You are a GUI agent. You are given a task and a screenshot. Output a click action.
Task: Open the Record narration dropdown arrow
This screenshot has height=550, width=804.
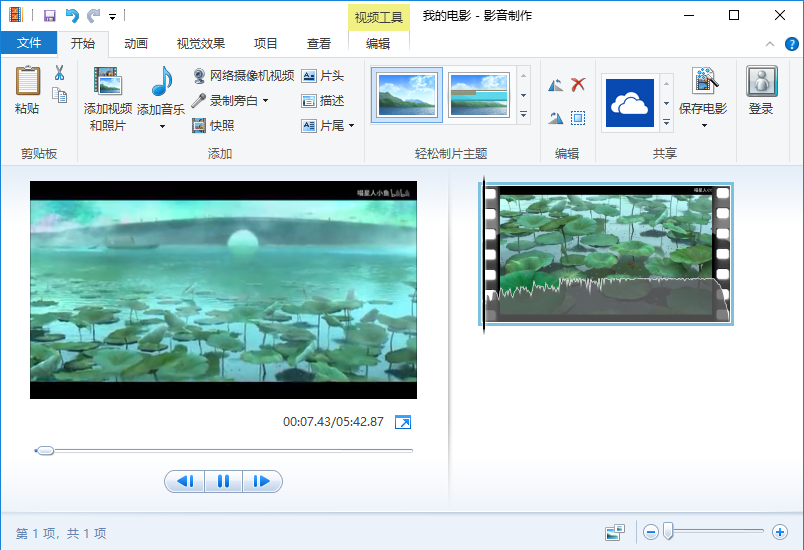pyautogui.click(x=266, y=100)
